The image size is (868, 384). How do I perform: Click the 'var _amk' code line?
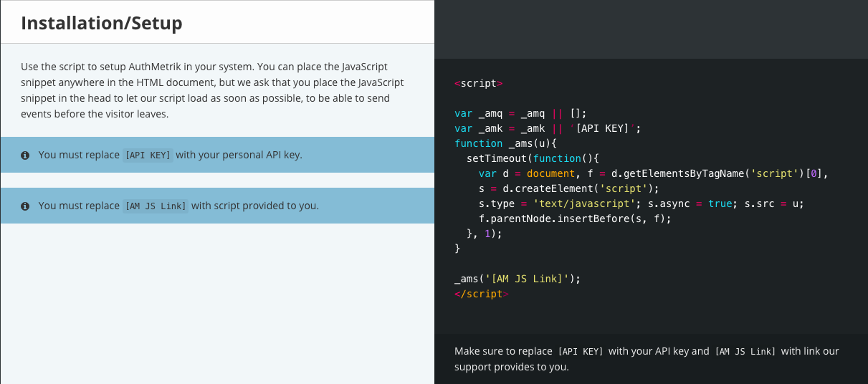pyautogui.click(x=548, y=128)
